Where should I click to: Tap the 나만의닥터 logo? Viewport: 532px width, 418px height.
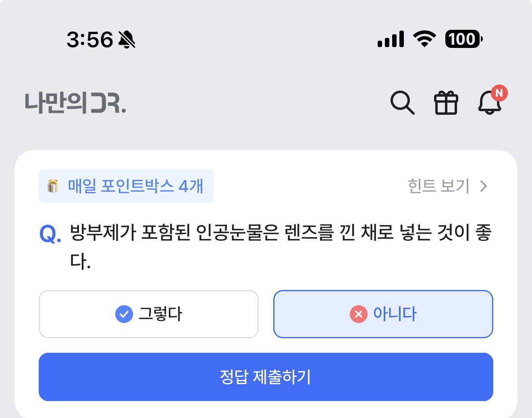pos(76,103)
